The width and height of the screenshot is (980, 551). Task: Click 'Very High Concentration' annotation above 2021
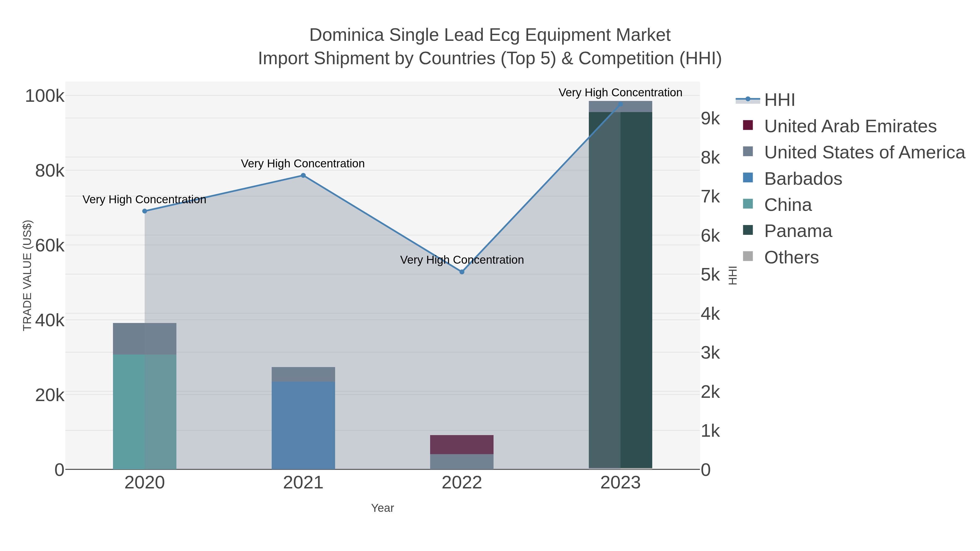click(x=303, y=164)
